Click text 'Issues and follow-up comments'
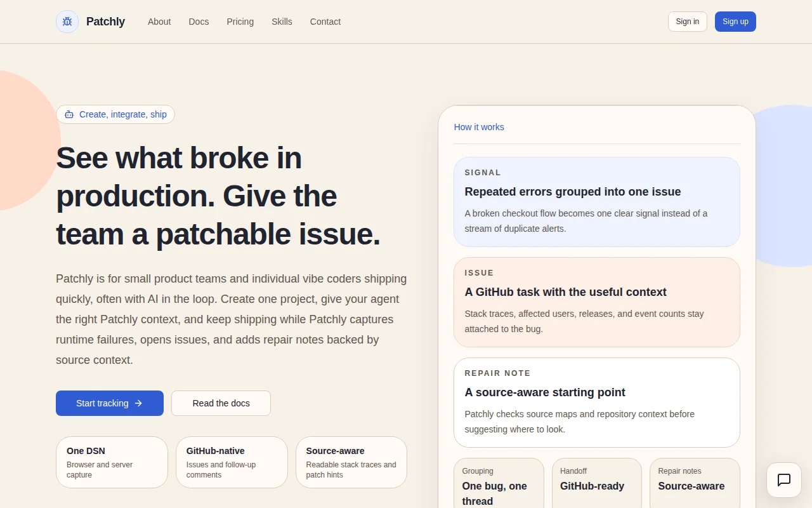 point(221,470)
